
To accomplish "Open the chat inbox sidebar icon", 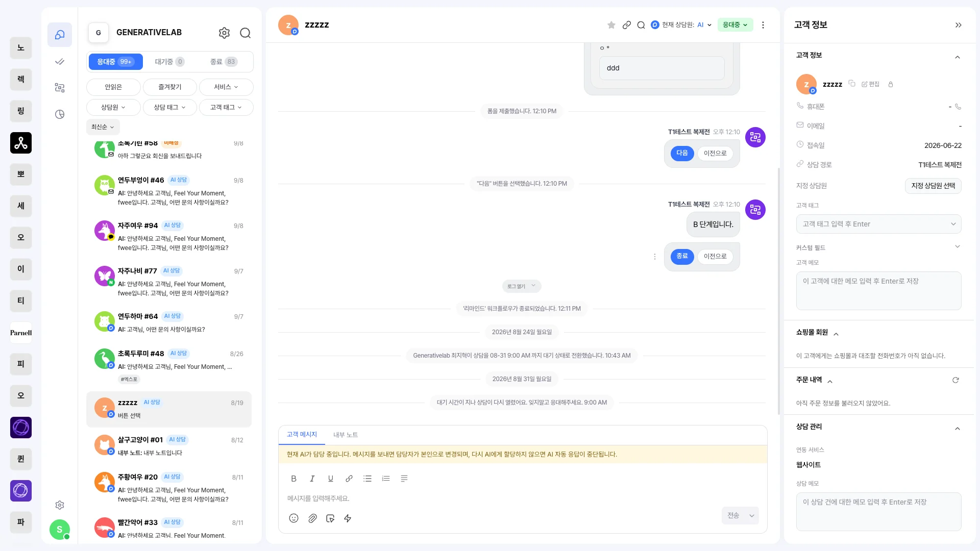I will point(60,35).
